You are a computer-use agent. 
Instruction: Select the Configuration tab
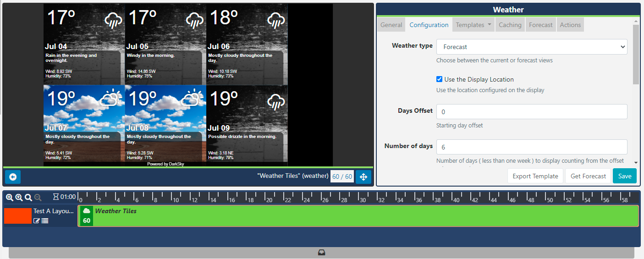click(x=429, y=25)
